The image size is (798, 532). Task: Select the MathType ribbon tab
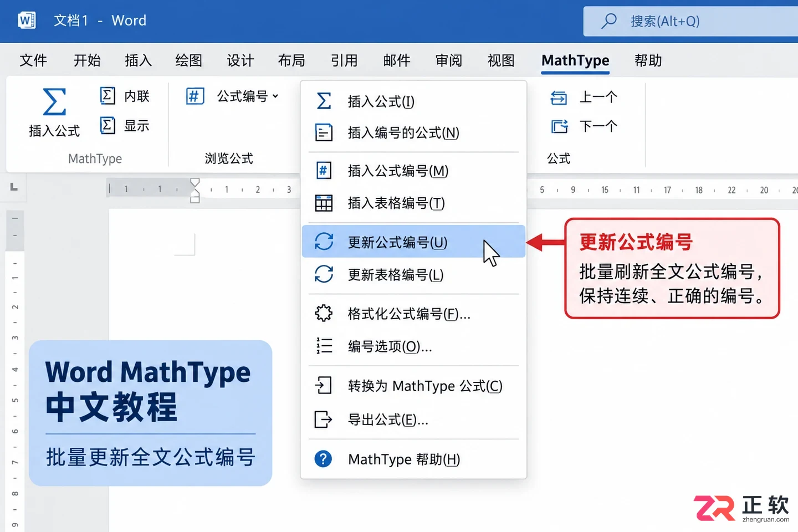(575, 60)
